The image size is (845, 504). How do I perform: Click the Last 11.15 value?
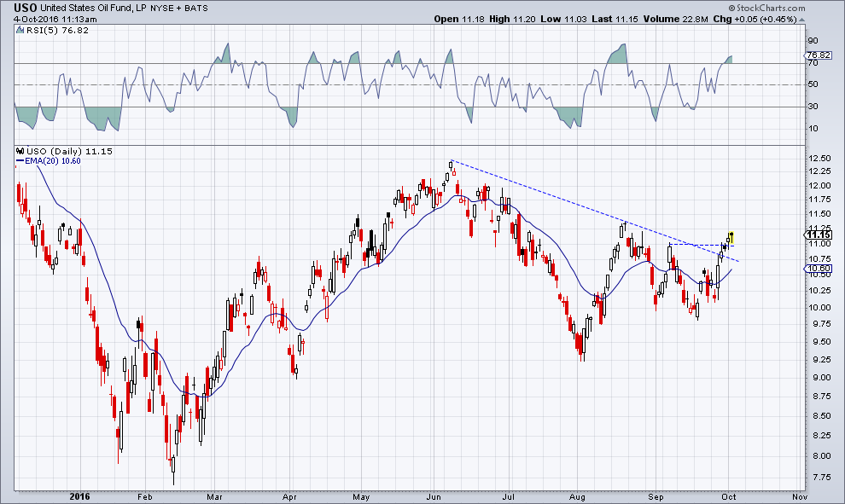pyautogui.click(x=615, y=19)
